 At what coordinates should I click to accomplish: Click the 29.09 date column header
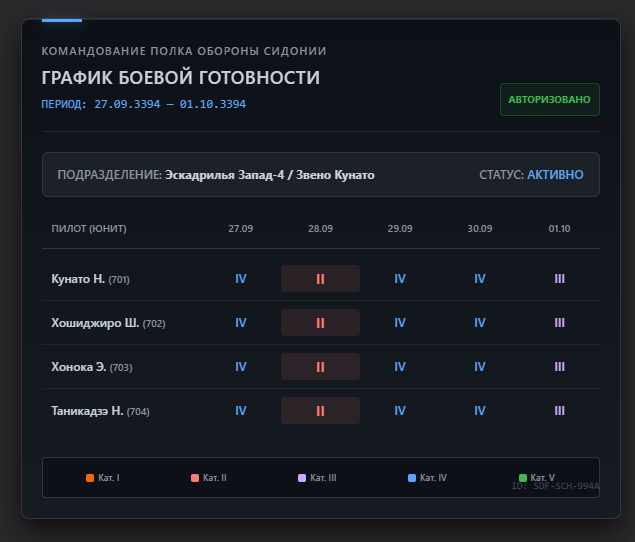(400, 229)
